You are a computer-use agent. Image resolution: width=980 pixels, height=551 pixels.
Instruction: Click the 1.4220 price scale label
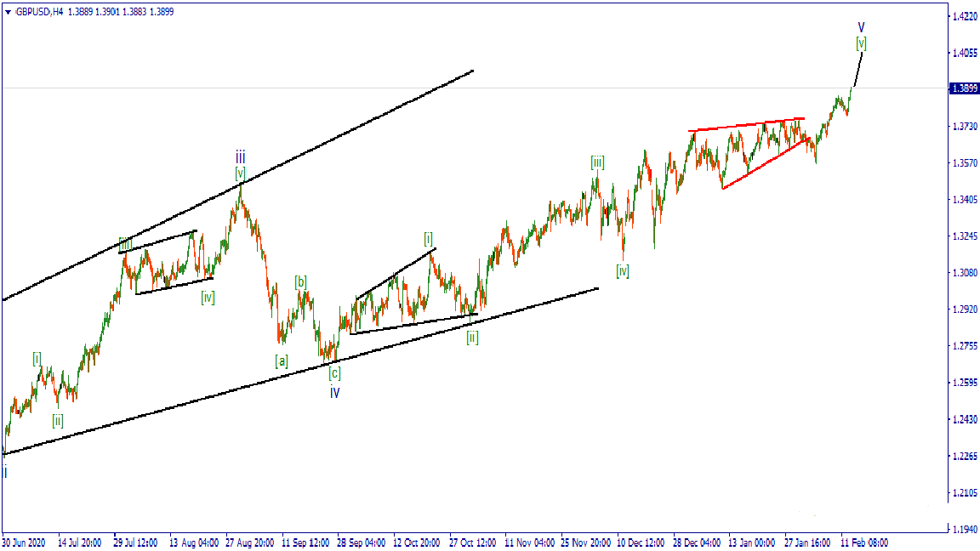(963, 16)
